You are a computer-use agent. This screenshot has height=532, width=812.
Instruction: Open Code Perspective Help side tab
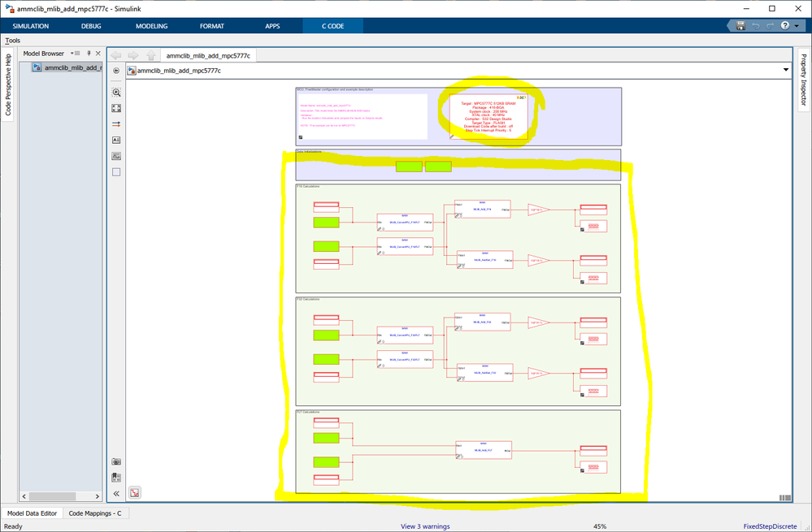click(8, 84)
